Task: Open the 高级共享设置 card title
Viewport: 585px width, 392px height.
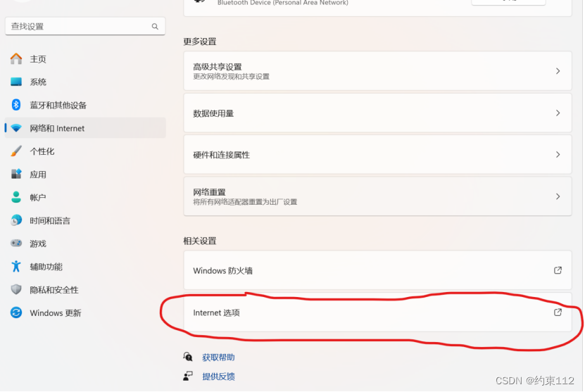Action: coord(218,67)
